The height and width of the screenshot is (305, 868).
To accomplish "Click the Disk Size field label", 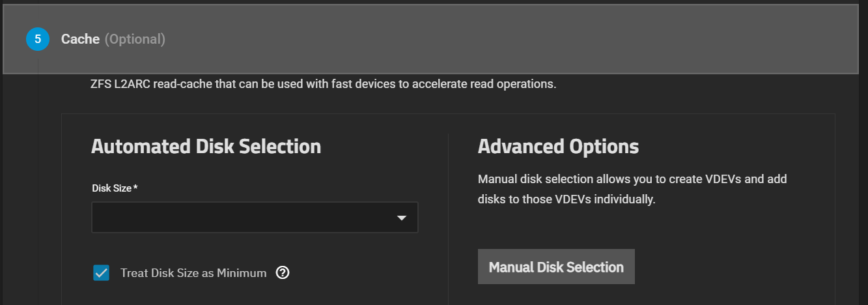I will [x=111, y=188].
